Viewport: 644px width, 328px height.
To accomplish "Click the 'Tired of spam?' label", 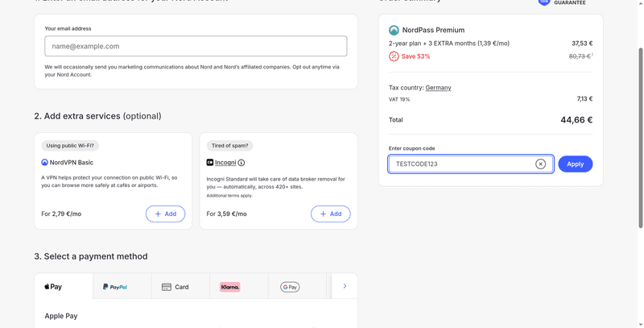I will (230, 146).
